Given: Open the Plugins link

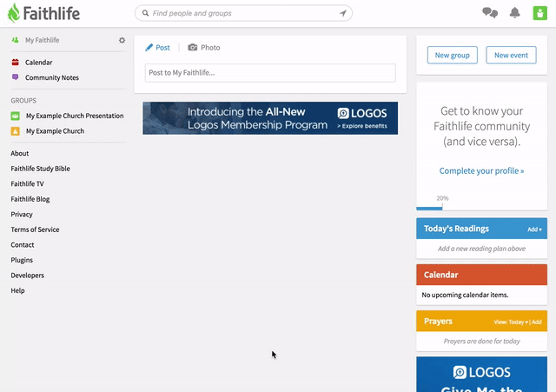Looking at the screenshot, I should pos(22,260).
